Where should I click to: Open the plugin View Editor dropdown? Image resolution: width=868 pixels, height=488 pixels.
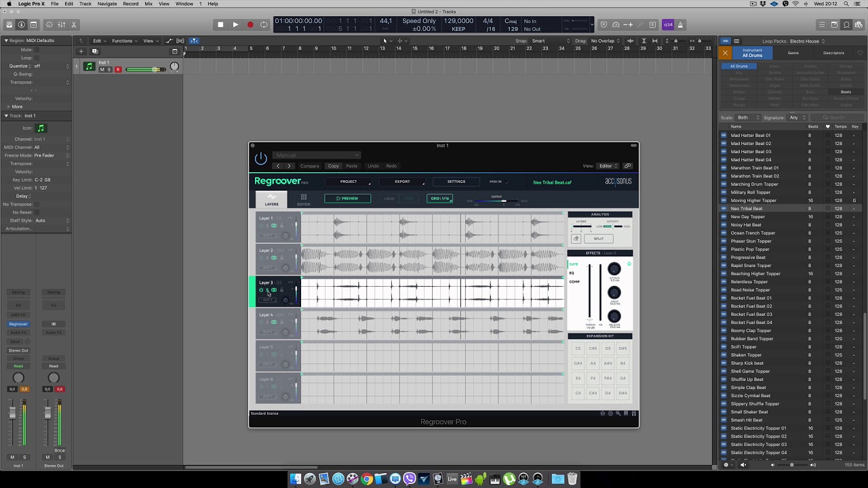(x=607, y=166)
